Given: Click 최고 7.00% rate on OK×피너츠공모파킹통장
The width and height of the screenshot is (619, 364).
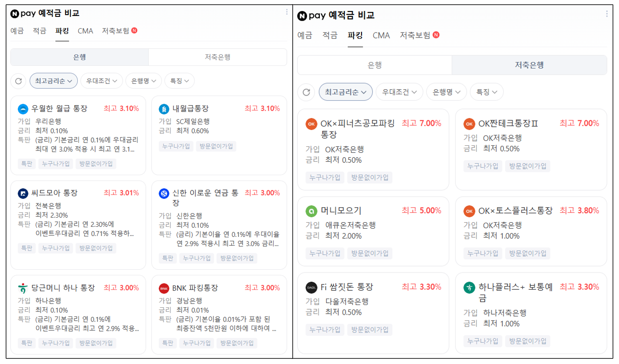Looking at the screenshot, I should 421,123.
